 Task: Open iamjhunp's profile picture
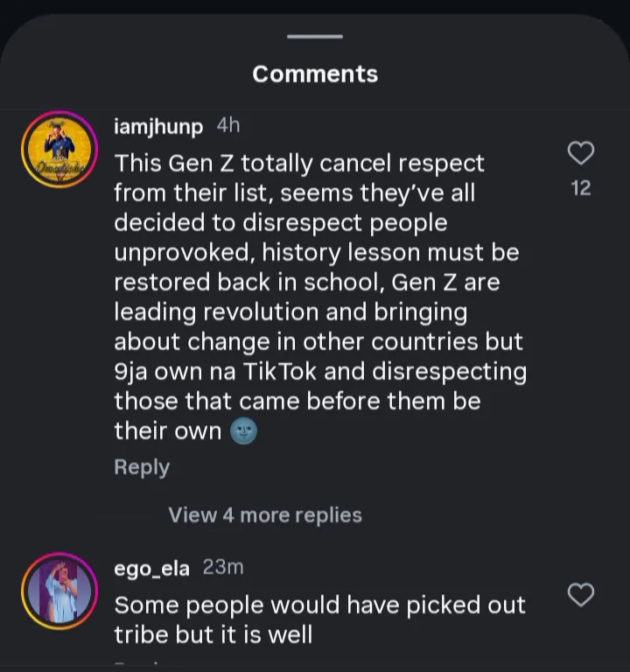59,149
